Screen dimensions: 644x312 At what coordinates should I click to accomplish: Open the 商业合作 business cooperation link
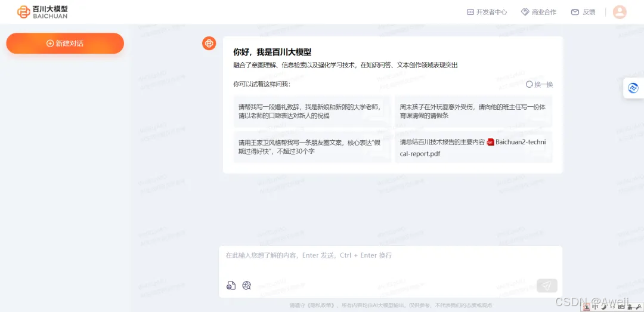click(538, 12)
